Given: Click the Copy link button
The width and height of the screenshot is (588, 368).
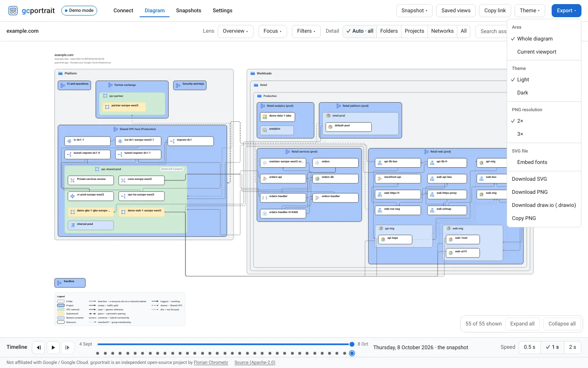Looking at the screenshot, I should pyautogui.click(x=495, y=11).
